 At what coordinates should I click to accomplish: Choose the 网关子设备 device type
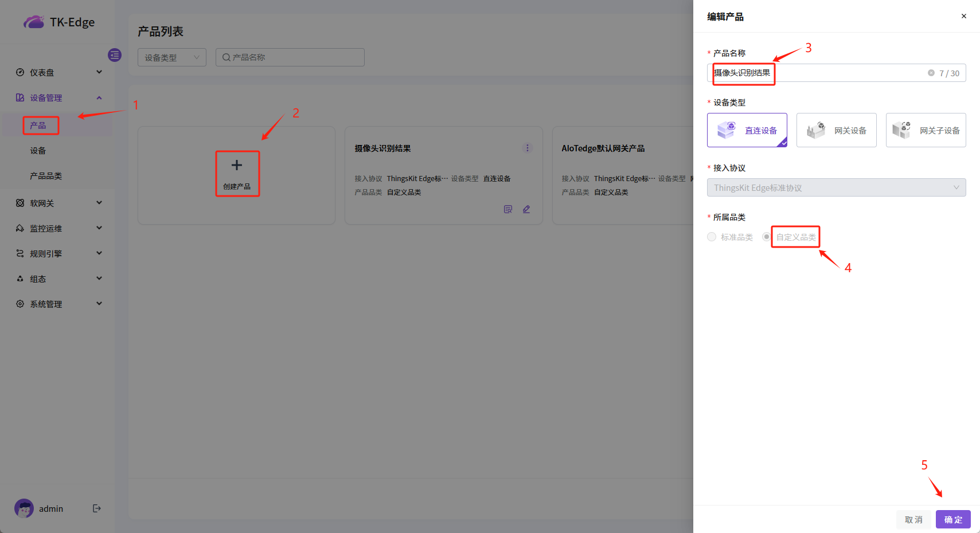[926, 130]
